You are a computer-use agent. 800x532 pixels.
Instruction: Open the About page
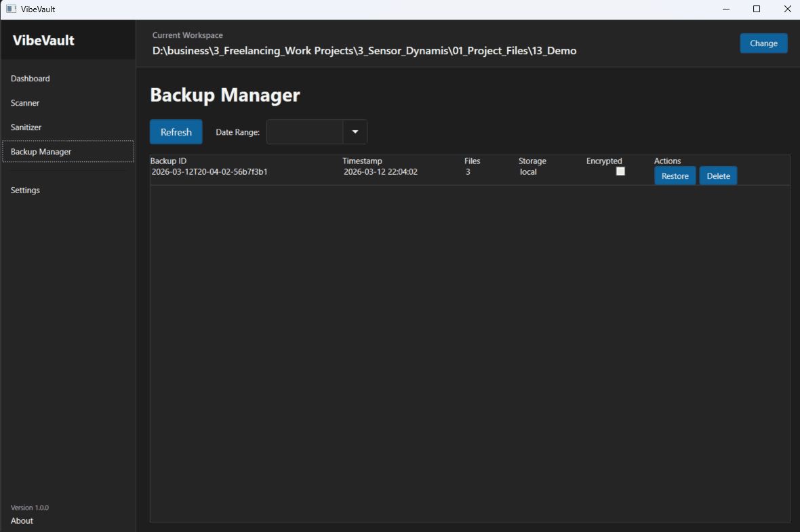click(21, 520)
